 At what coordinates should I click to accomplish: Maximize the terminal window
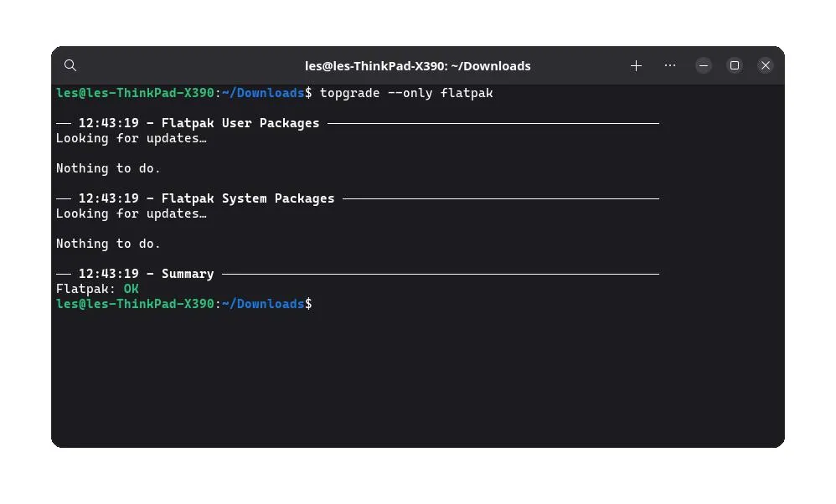tap(734, 65)
